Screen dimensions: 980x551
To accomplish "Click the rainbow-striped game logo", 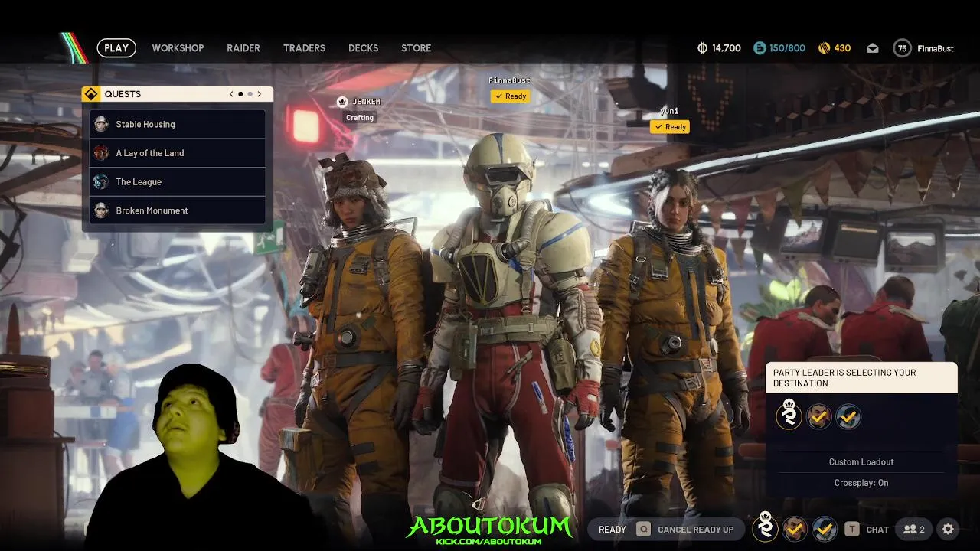I will click(75, 47).
